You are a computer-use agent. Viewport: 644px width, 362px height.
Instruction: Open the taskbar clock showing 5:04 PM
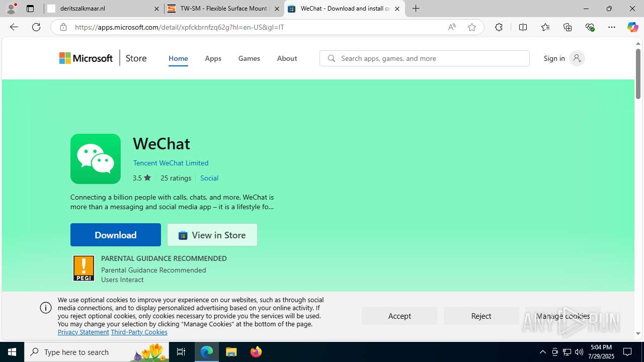pos(600,352)
